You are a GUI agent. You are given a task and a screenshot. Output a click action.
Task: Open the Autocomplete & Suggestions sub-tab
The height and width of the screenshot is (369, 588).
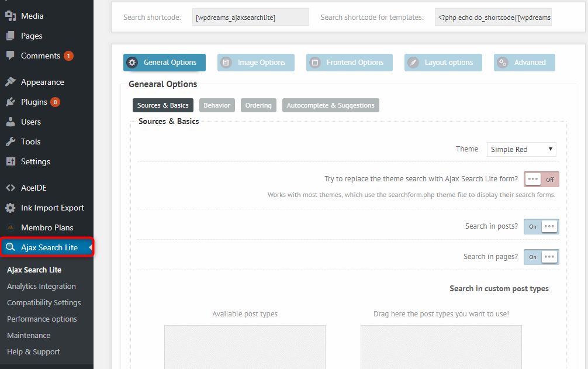[330, 105]
